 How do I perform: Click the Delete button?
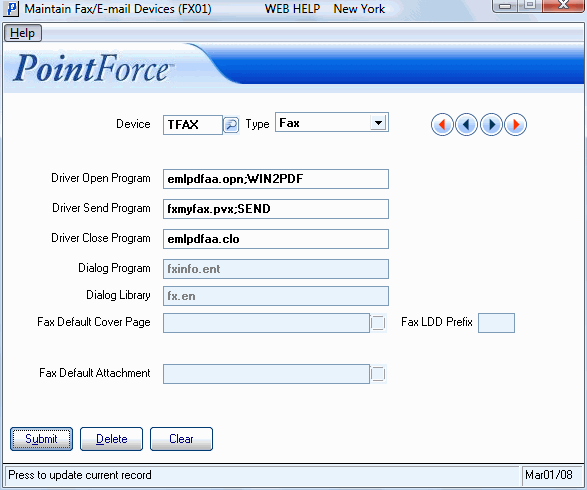[111, 439]
